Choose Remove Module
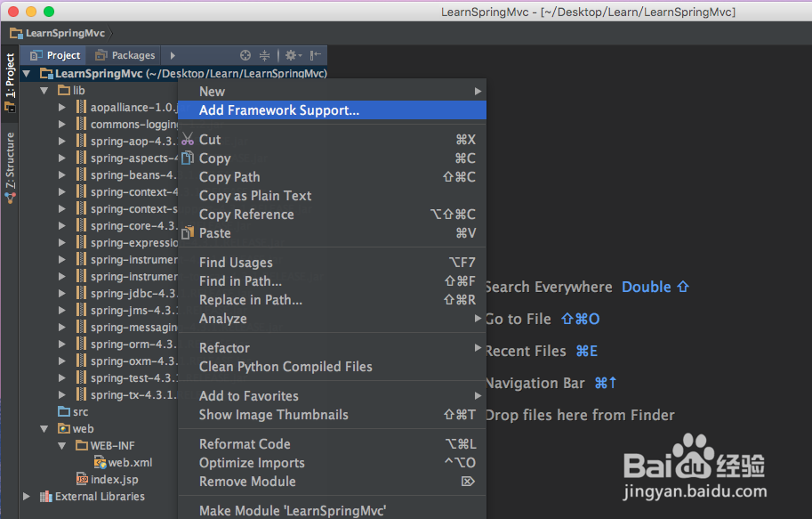The image size is (812, 519). (332, 481)
